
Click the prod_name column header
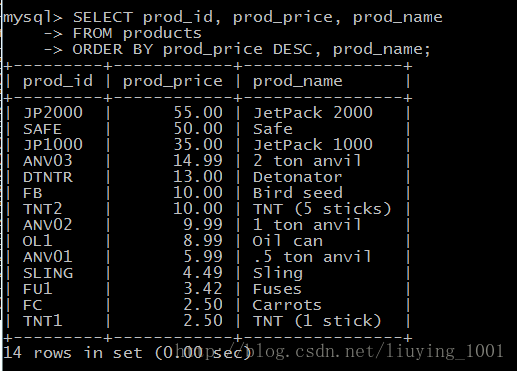click(x=298, y=82)
